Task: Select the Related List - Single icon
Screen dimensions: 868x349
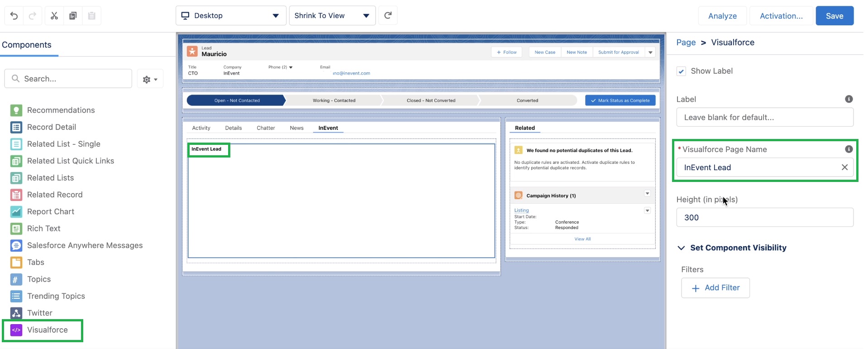Action: coord(16,144)
